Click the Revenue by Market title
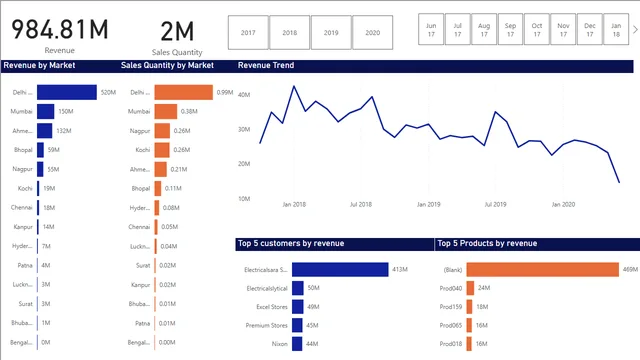 click(x=39, y=65)
